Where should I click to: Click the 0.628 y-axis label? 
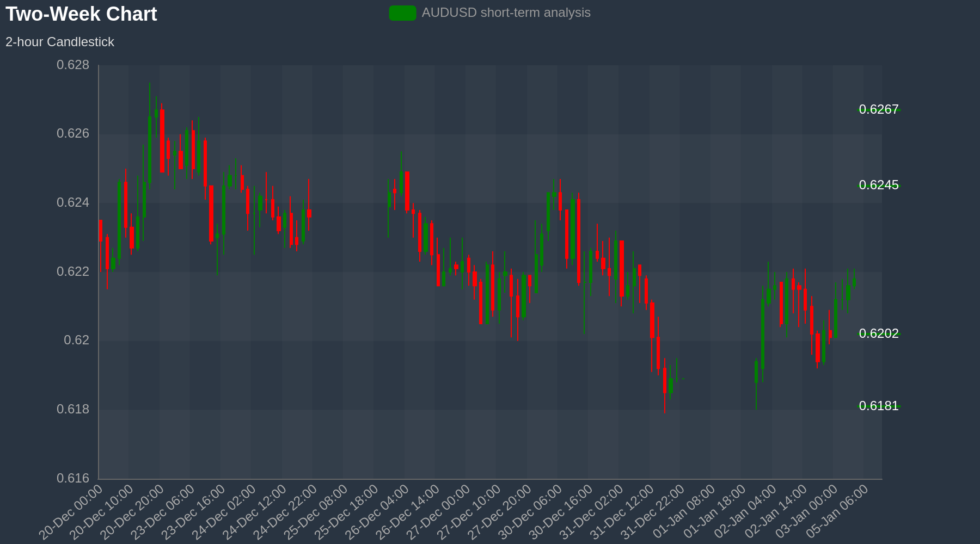coord(73,65)
